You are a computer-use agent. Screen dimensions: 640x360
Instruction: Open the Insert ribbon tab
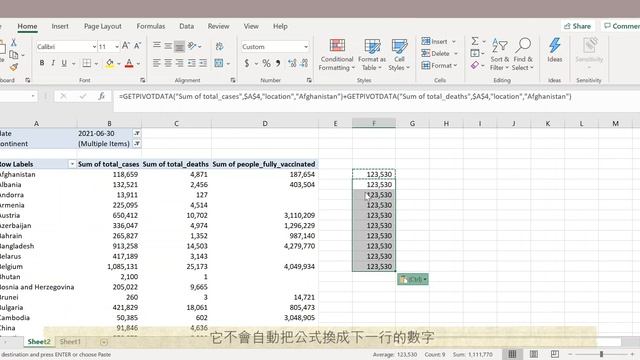click(60, 26)
